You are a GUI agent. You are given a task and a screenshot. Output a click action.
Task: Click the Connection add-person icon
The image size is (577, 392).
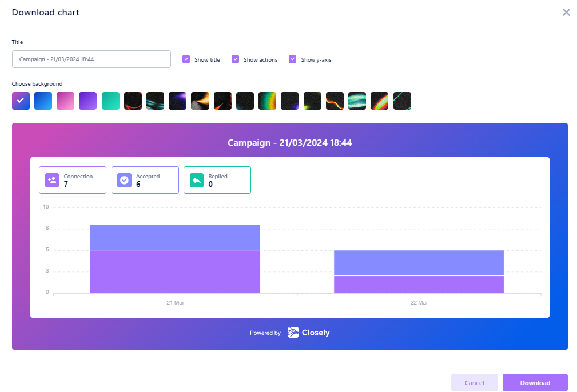52,180
